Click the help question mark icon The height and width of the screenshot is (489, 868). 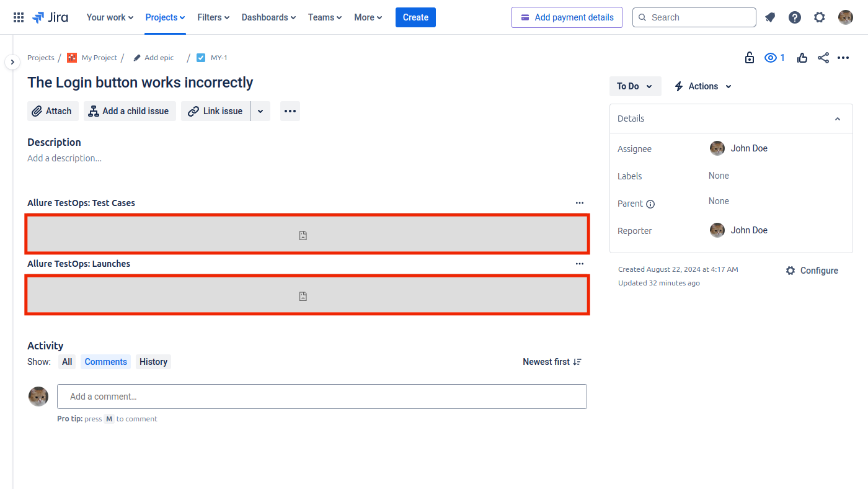(x=795, y=17)
